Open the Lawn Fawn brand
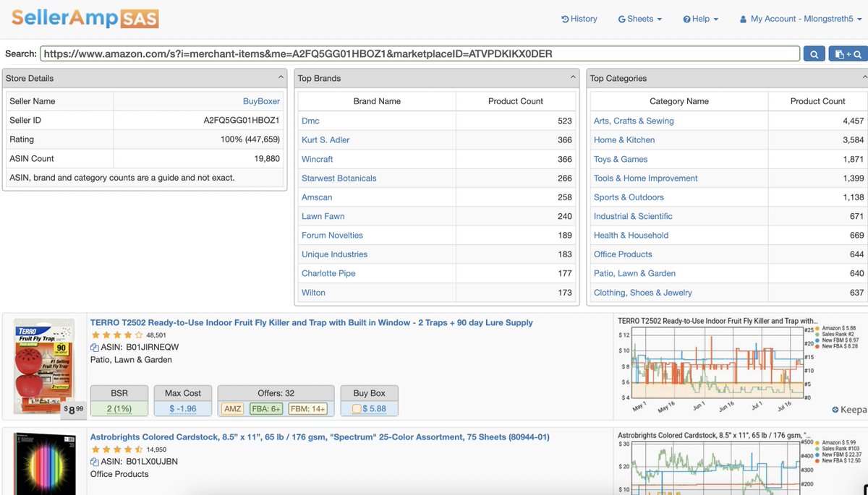 tap(323, 216)
